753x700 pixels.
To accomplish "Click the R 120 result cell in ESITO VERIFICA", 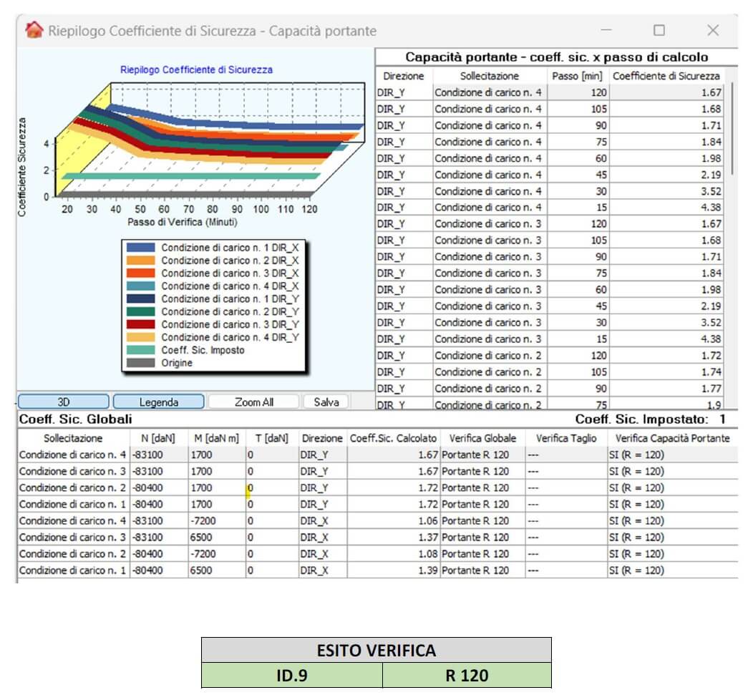I will 467,676.
